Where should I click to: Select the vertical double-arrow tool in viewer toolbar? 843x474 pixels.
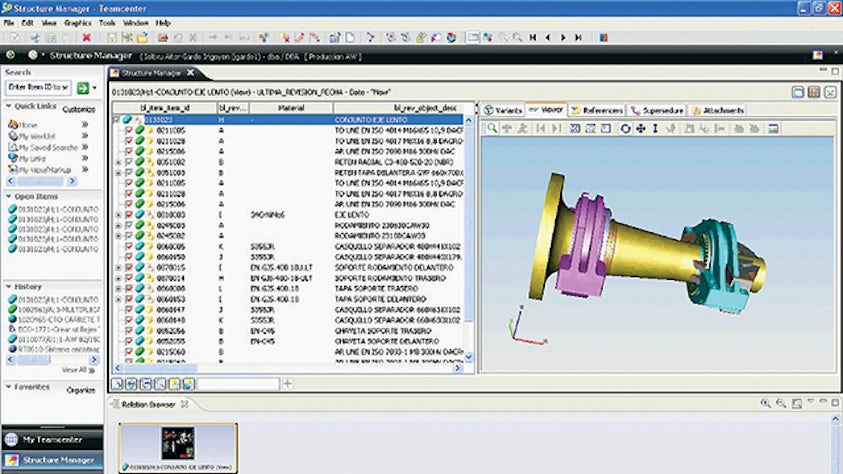point(655,128)
